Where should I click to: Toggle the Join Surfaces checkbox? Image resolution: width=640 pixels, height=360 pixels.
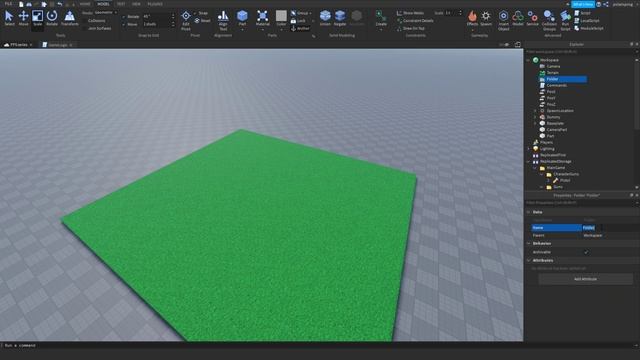(x=85, y=29)
